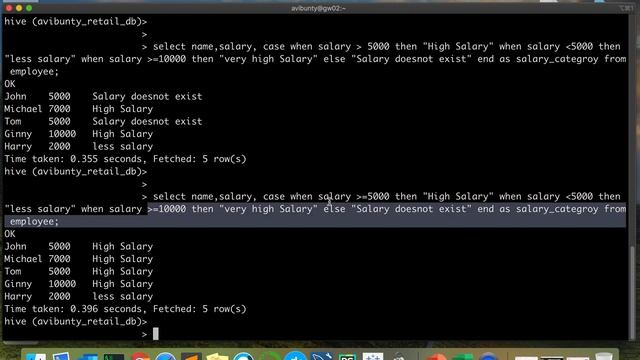
Task: Click the yellow minimize window button
Action: [x=19, y=8]
